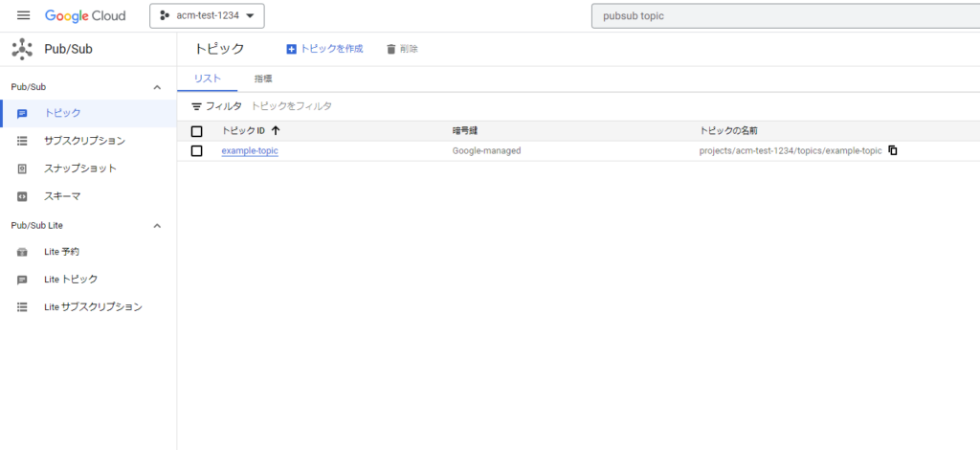Click the Lite サブスクリプション icon
Viewport: 980px width, 450px height.
tap(22, 307)
